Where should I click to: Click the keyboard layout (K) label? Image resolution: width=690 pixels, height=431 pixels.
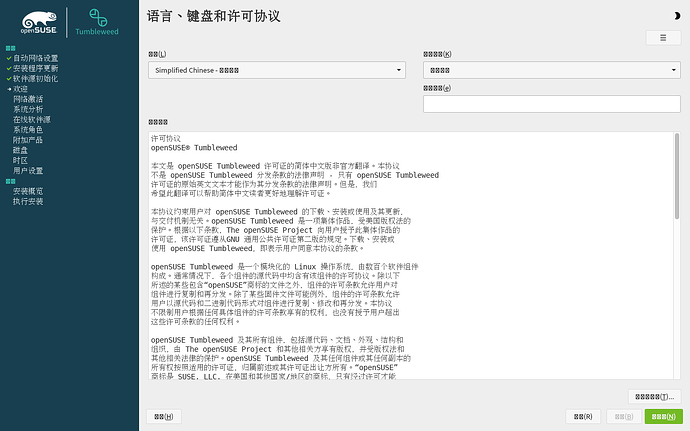tap(437, 54)
